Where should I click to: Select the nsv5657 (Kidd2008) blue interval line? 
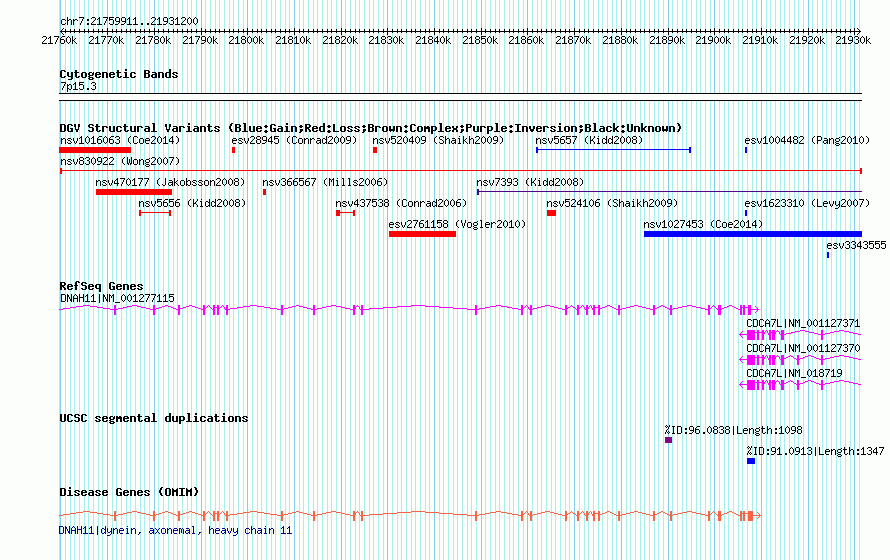614,150
